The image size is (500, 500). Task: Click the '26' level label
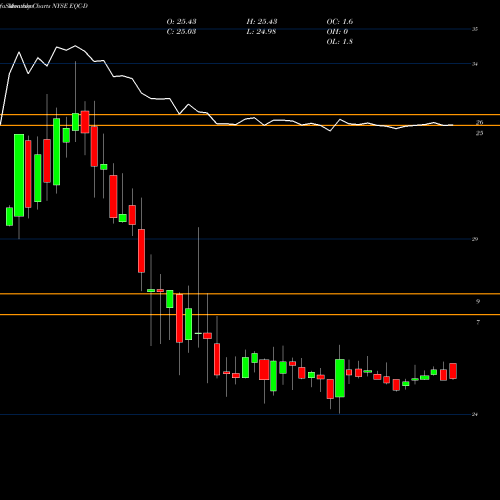[x=479, y=123]
